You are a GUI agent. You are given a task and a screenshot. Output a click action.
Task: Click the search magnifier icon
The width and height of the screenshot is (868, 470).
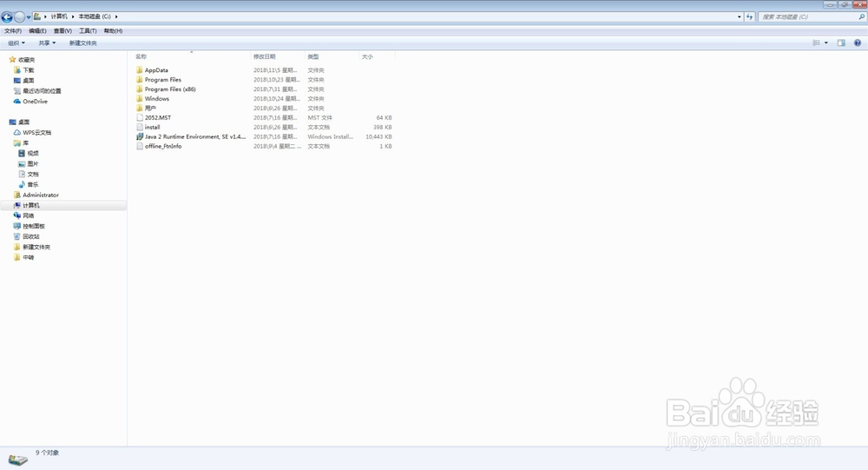(x=861, y=17)
